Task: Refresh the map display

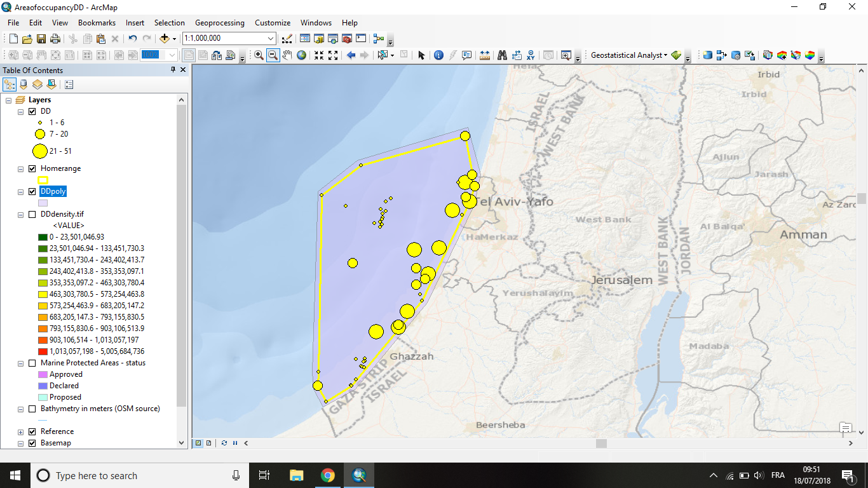Action: (224, 443)
